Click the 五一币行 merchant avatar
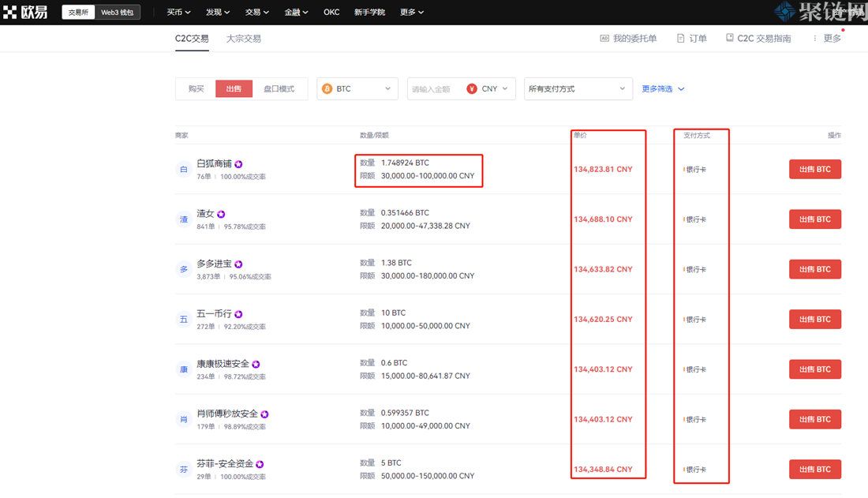This screenshot has height=498, width=868. pos(184,319)
